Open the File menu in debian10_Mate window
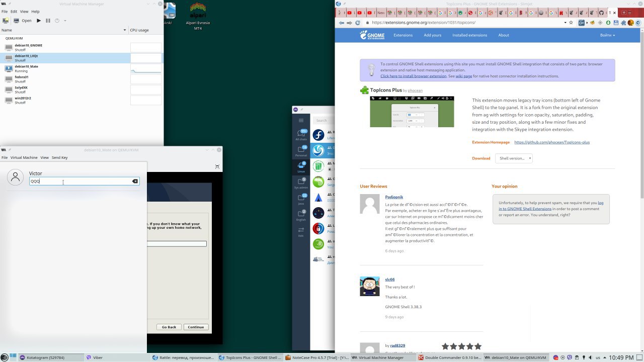The width and height of the screenshot is (644, 362). (x=5, y=158)
